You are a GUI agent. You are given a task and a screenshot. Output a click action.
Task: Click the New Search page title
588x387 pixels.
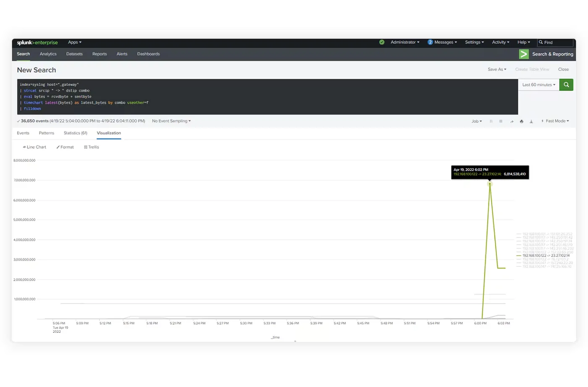tap(37, 70)
